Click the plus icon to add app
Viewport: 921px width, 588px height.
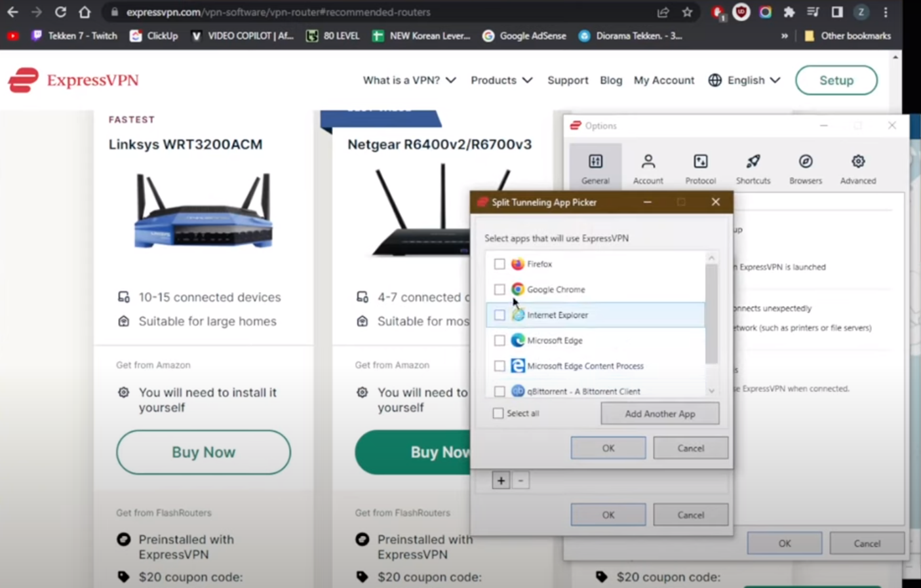501,480
